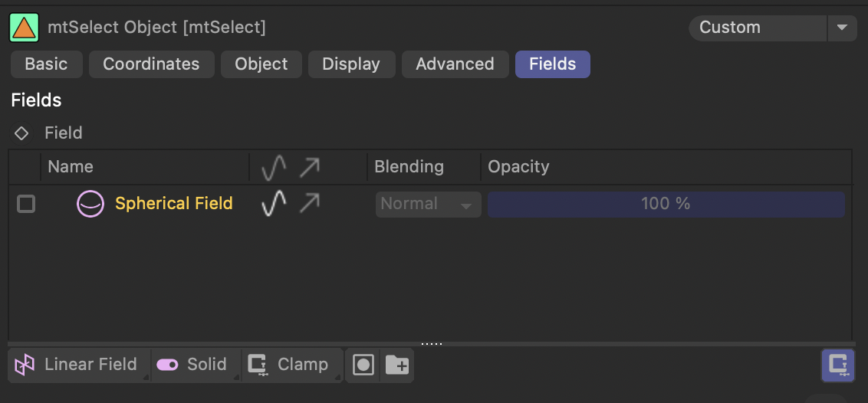Screen dimensions: 868x403
Task: Open the Advanced tab
Action: pos(455,64)
